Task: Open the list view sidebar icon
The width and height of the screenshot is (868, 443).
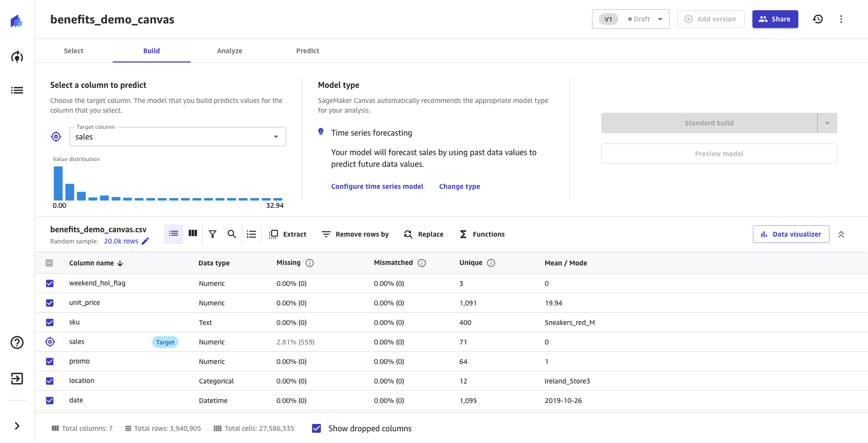Action: click(x=17, y=90)
